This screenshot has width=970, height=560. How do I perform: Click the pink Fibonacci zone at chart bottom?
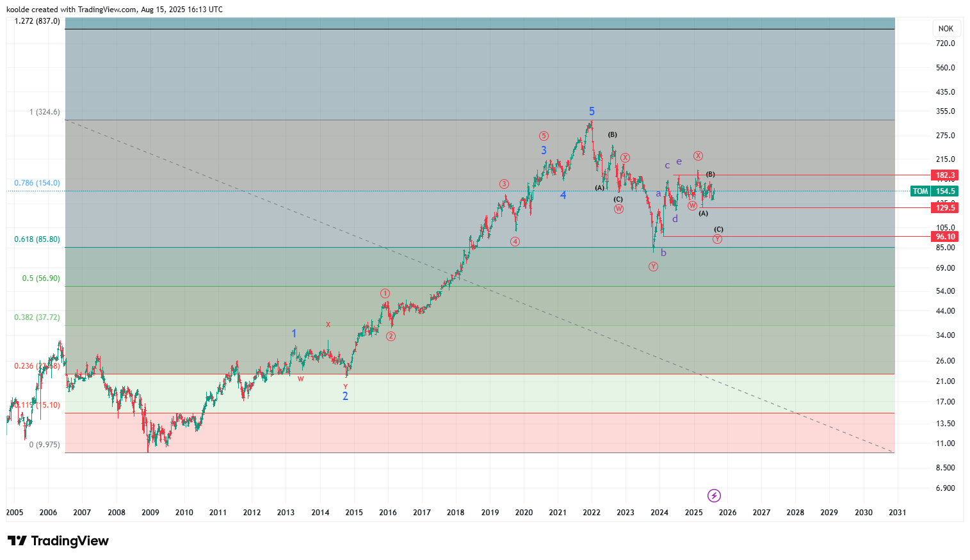pos(448,433)
